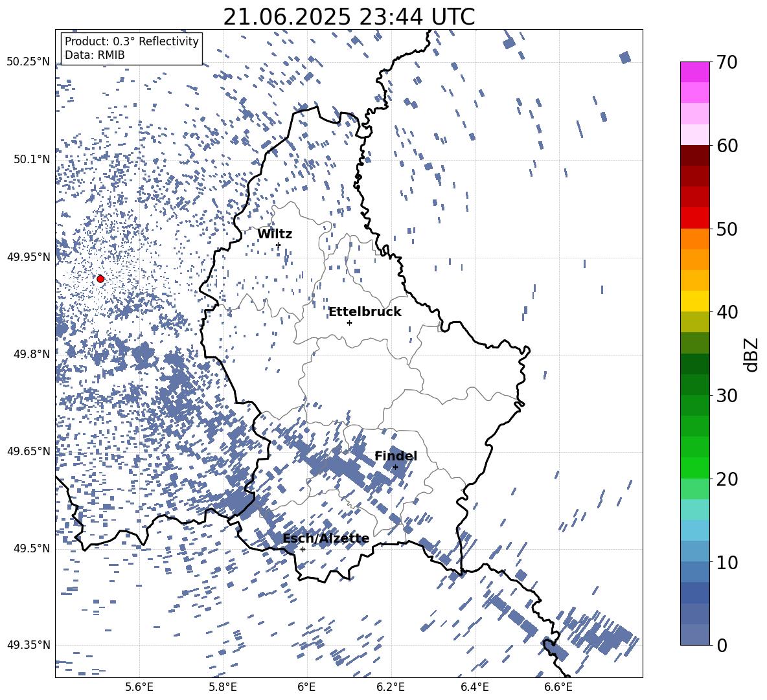Click the colorbar tick label 30
This screenshot has height=700, width=767.
[x=727, y=396]
